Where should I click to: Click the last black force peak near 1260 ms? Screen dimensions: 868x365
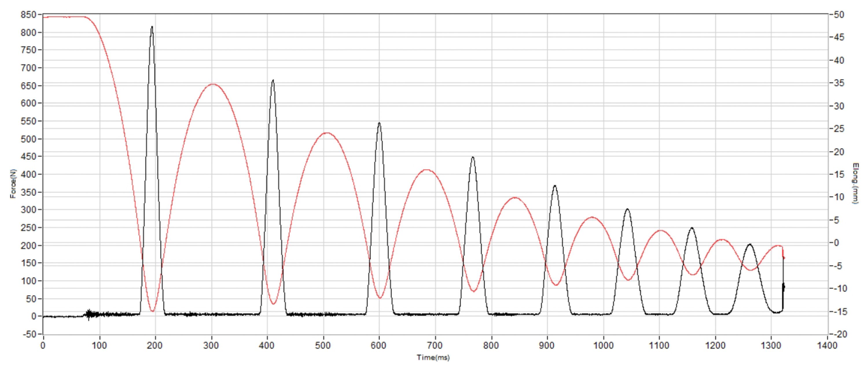click(750, 245)
